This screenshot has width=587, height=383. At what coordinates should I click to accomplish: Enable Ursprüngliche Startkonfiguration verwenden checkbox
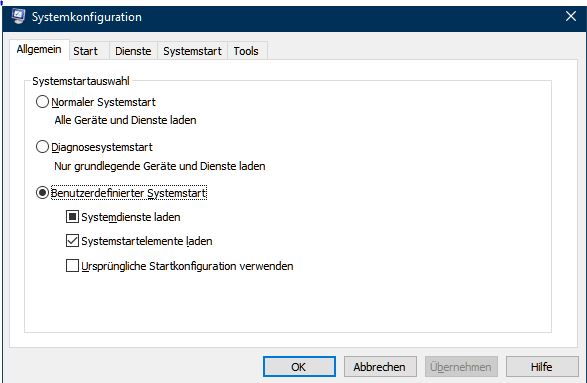72,266
